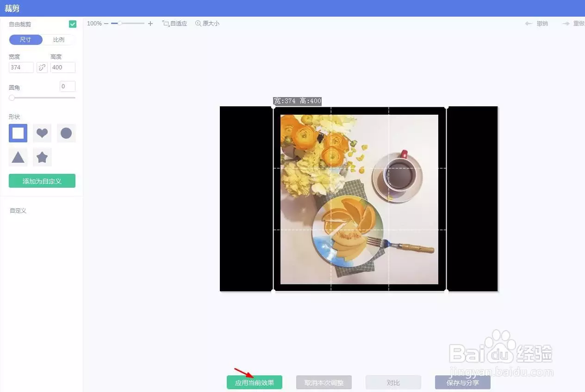Screen dimensions: 585x392
Task: Toggle the 自由裁剪 checkbox
Action: (73, 24)
